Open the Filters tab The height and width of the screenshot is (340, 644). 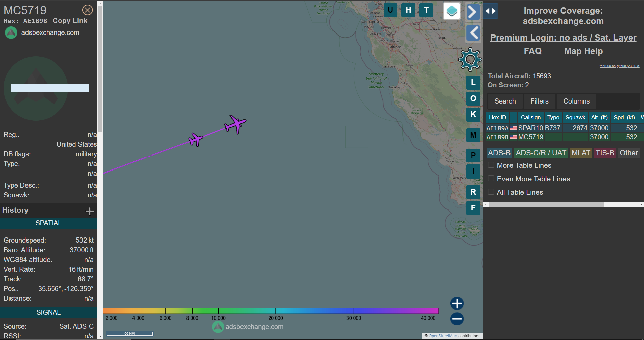(539, 101)
